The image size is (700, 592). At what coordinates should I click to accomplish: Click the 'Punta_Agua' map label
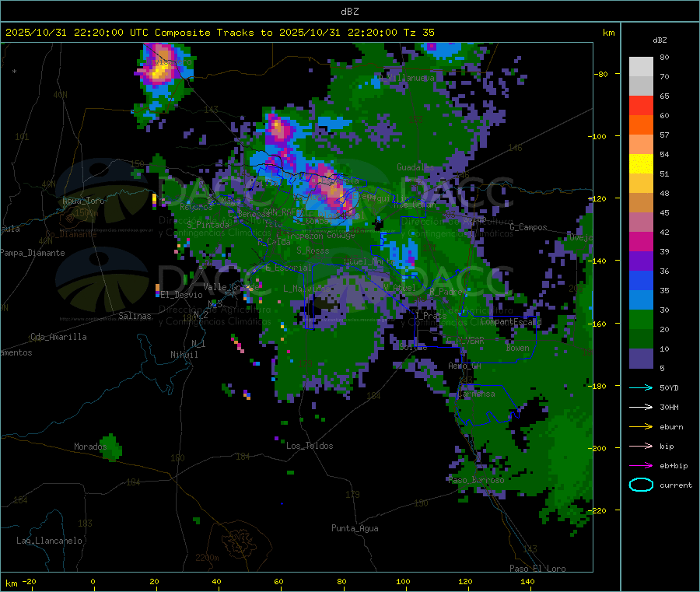pos(355,528)
